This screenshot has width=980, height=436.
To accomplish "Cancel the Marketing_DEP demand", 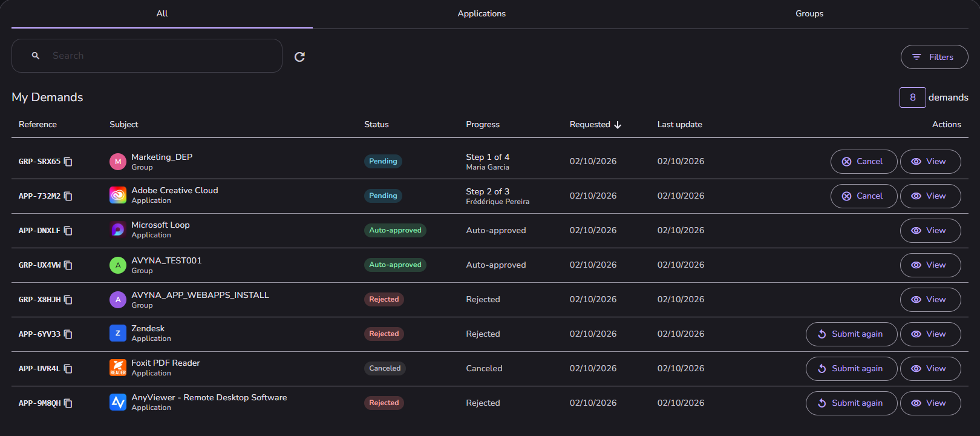I will click(864, 162).
